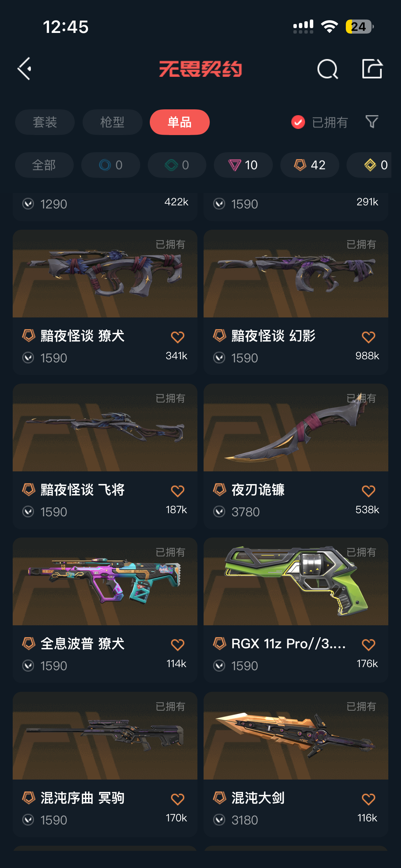Favorite 黯夜怪谈 幻影 with heart icon
Viewport: 401px width, 868px height.
coord(368,337)
